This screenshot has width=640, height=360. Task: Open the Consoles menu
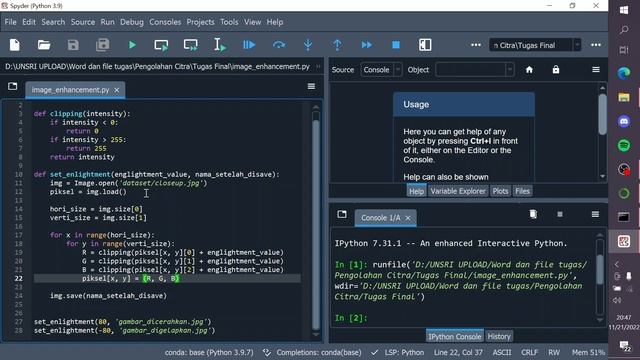point(165,22)
